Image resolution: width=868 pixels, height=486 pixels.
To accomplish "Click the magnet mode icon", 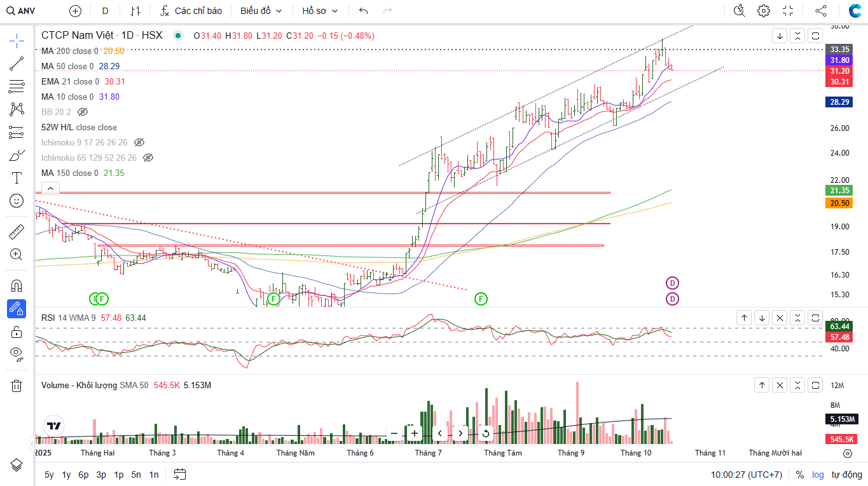I will 17,286.
